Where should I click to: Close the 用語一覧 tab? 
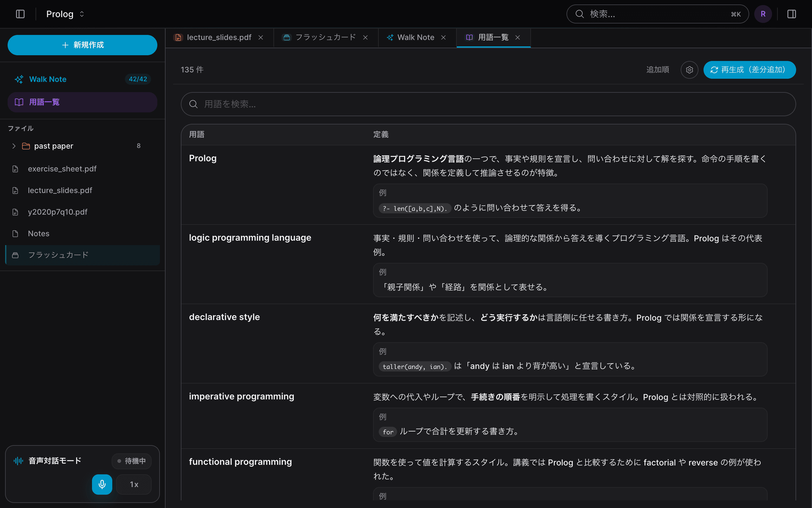pos(518,37)
